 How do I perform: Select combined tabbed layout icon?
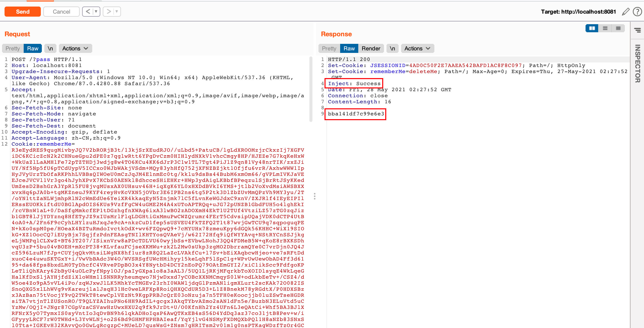point(618,28)
